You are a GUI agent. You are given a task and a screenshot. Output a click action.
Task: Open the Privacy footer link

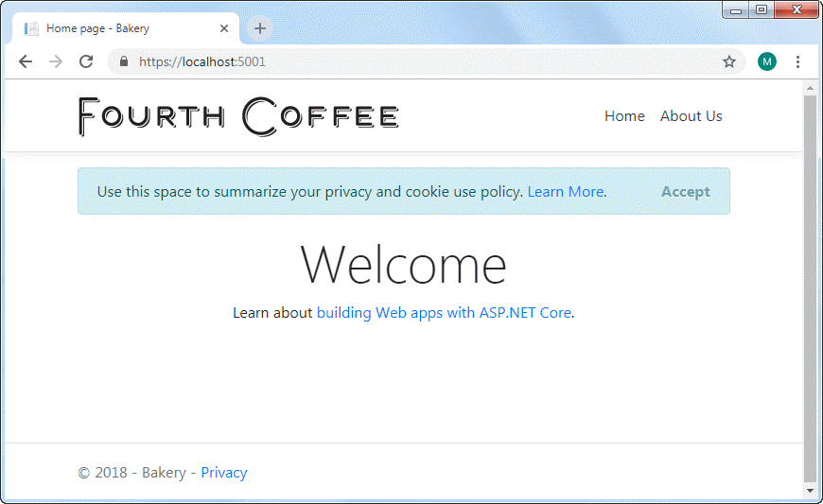click(224, 473)
